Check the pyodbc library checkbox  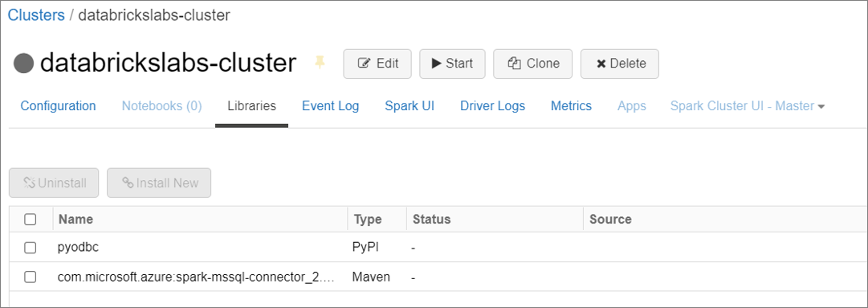click(x=31, y=248)
